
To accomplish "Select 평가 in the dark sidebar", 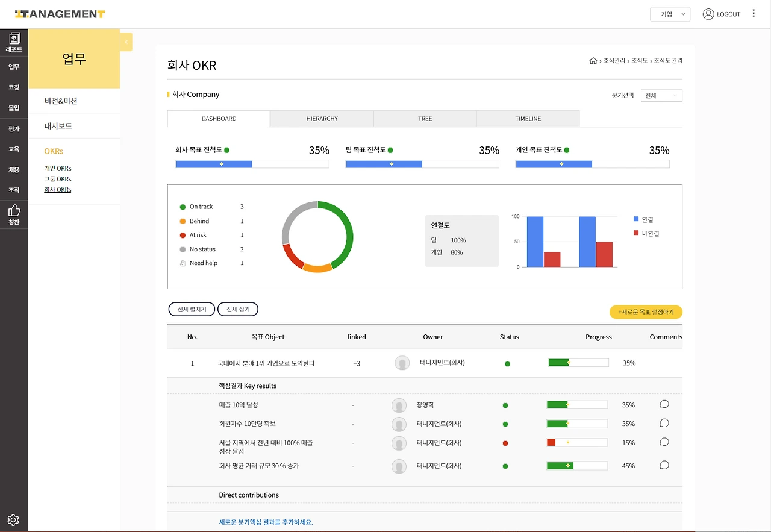I will pyautogui.click(x=14, y=129).
